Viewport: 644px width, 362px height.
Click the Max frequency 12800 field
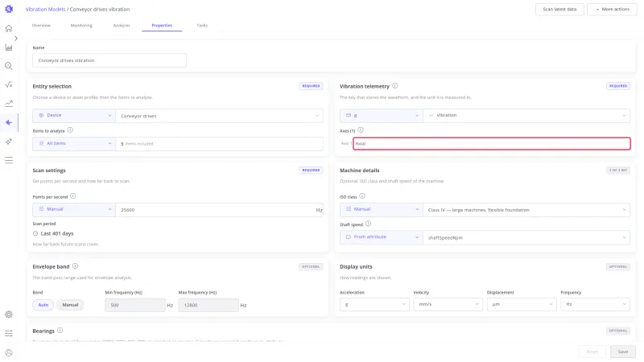click(x=208, y=305)
